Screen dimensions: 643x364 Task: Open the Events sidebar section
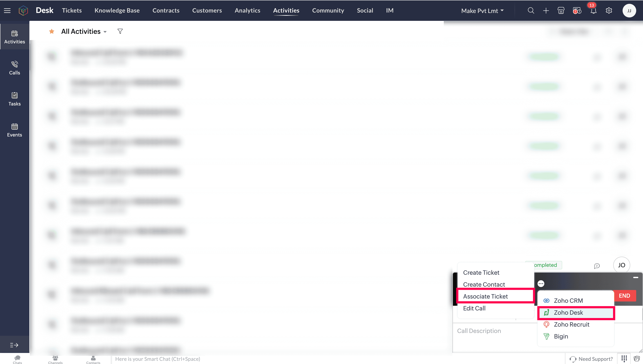[14, 130]
